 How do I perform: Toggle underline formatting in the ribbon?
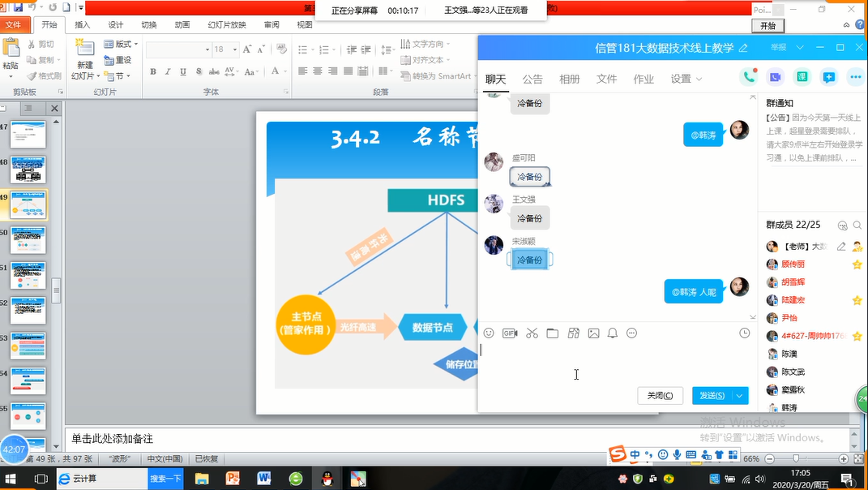[184, 71]
